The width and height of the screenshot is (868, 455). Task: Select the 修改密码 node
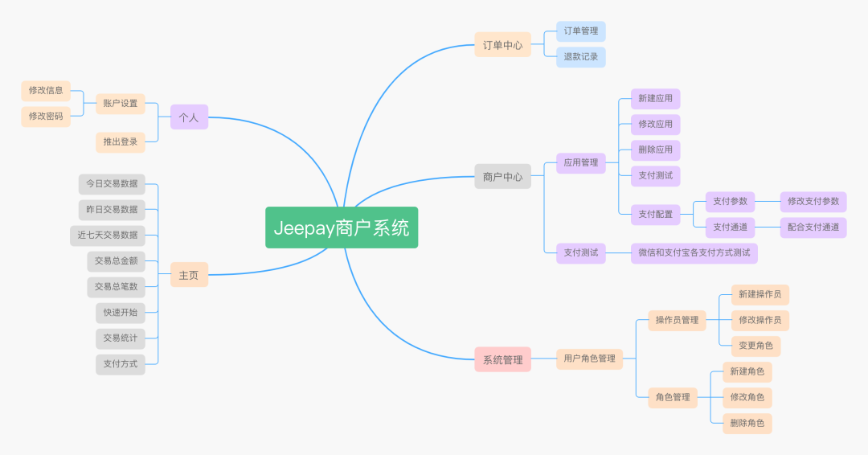46,117
